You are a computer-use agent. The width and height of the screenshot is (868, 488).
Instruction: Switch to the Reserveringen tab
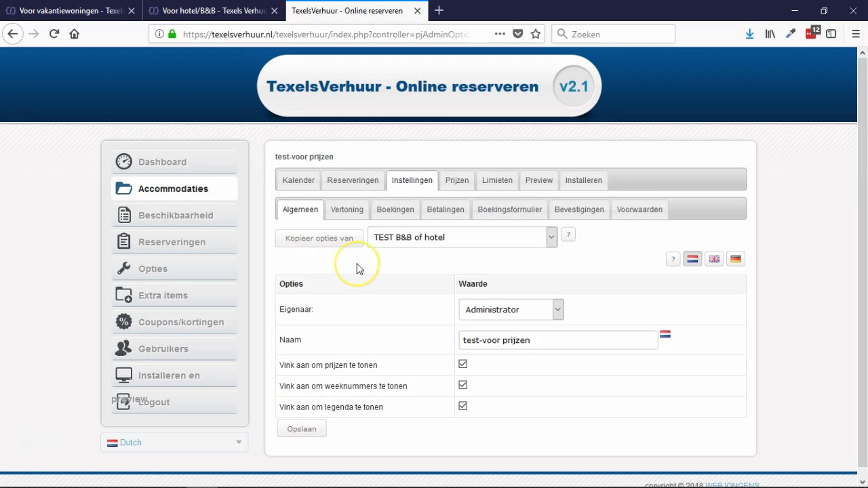(x=353, y=180)
